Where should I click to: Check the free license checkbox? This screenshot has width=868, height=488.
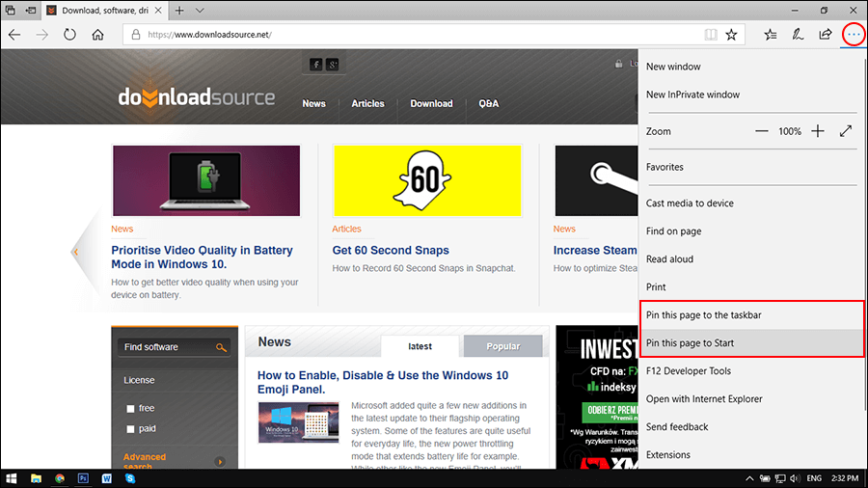pyautogui.click(x=130, y=409)
